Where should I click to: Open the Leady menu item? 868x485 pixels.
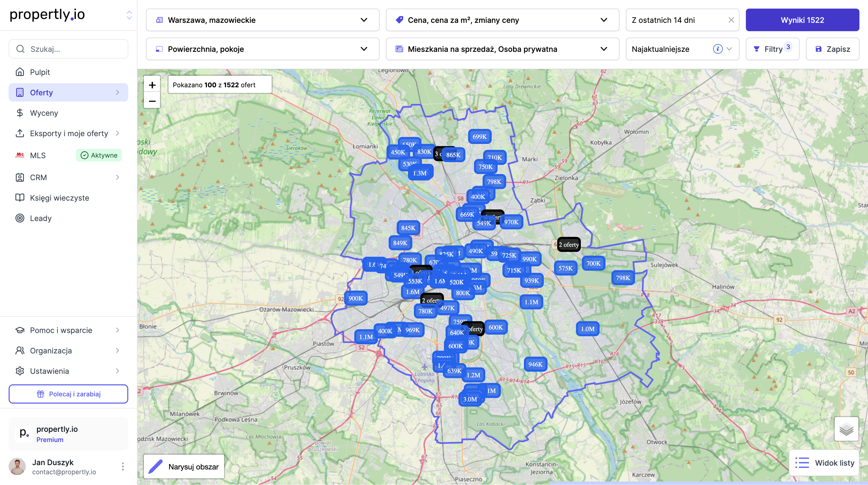[x=41, y=218]
